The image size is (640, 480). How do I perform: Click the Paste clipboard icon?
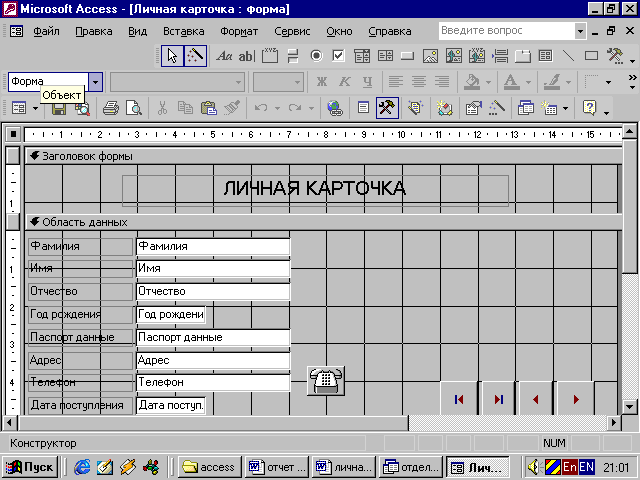coord(207,107)
